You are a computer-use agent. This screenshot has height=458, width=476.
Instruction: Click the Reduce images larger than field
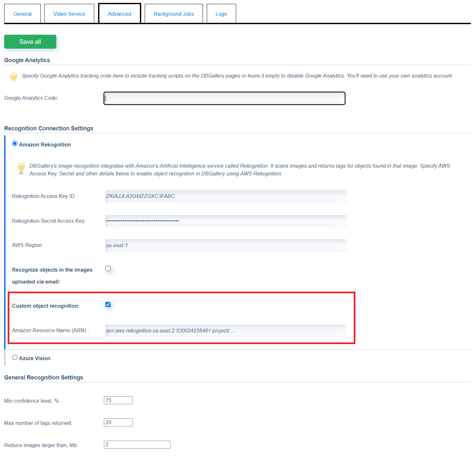point(137,444)
